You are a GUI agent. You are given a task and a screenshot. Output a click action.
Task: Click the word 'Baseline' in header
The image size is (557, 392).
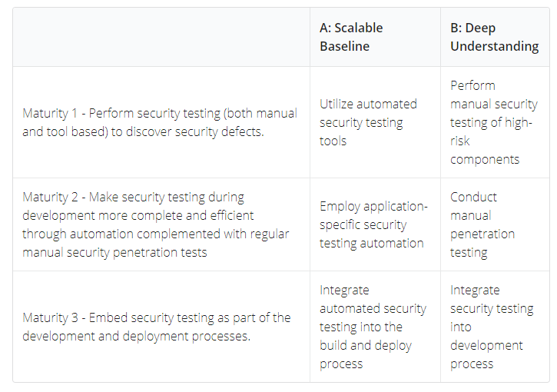coord(345,46)
